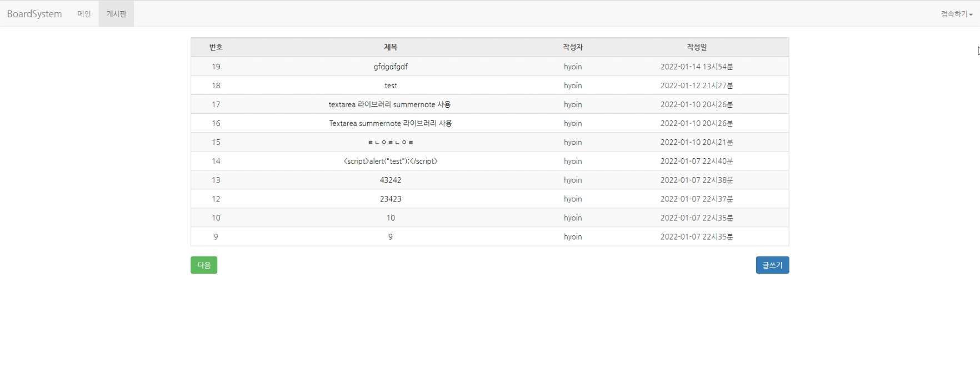Open the post titled 9
The height and width of the screenshot is (383, 980).
tap(391, 236)
